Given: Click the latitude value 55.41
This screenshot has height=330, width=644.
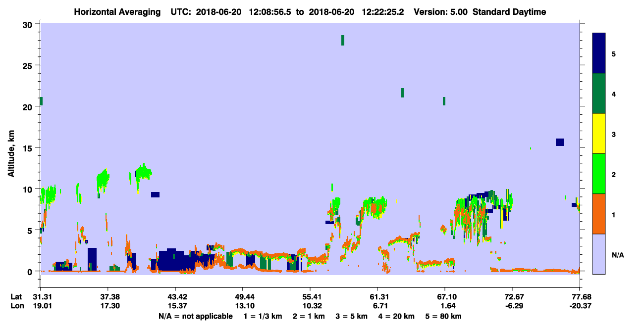Looking at the screenshot, I should point(310,297).
